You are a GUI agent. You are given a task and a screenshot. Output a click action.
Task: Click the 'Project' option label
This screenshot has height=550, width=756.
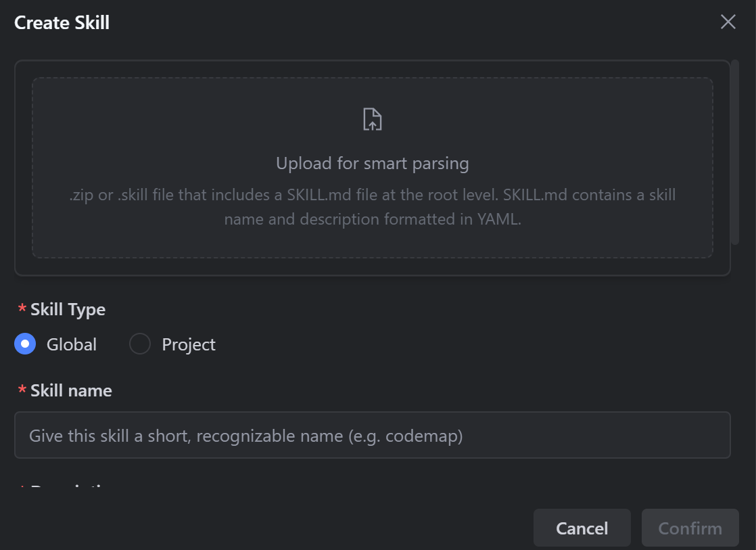[189, 344]
